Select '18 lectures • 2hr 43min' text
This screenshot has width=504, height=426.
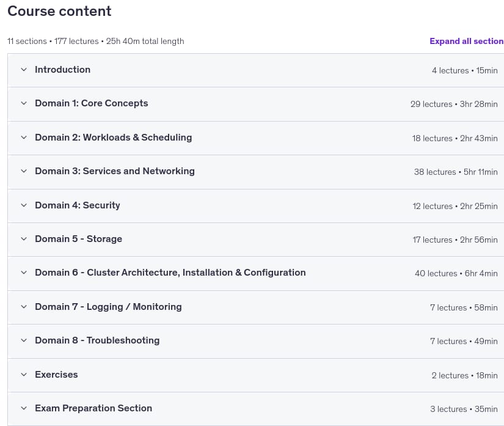coord(455,138)
